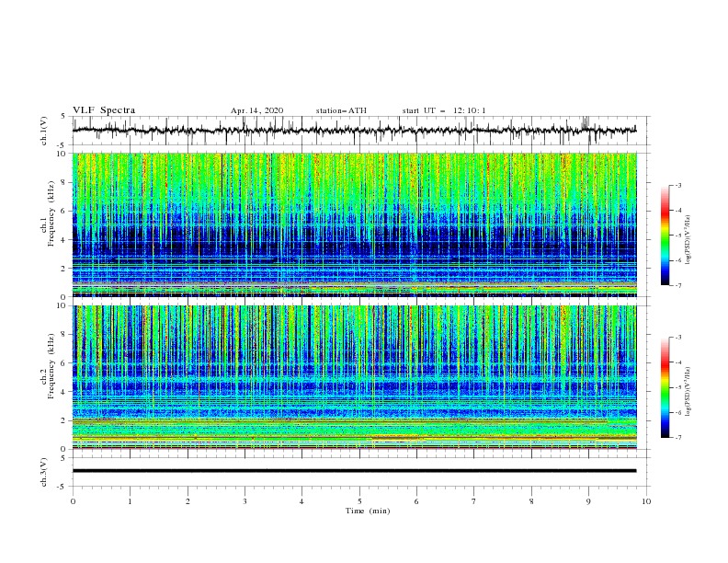728x563 pixels.
Task: Click the "Time (min)" axis label
Action: click(x=368, y=511)
